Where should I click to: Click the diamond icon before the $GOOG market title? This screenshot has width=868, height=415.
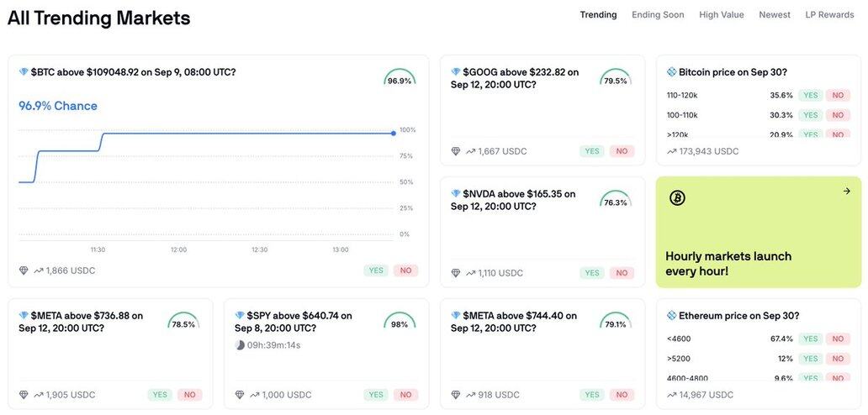coord(456,72)
